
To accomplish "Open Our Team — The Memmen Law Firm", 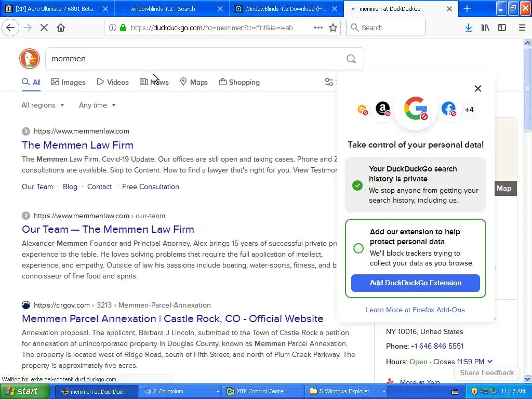I will (x=108, y=229).
